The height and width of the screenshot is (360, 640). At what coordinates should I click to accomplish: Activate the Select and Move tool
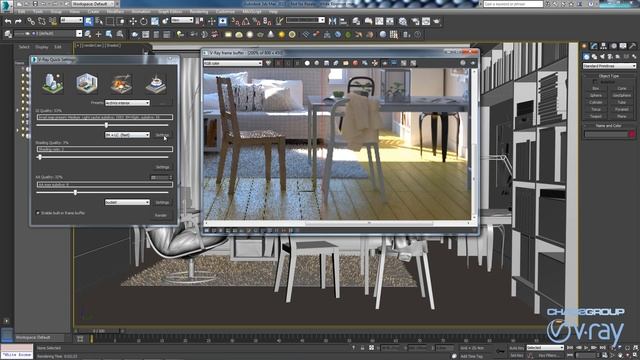133,21
